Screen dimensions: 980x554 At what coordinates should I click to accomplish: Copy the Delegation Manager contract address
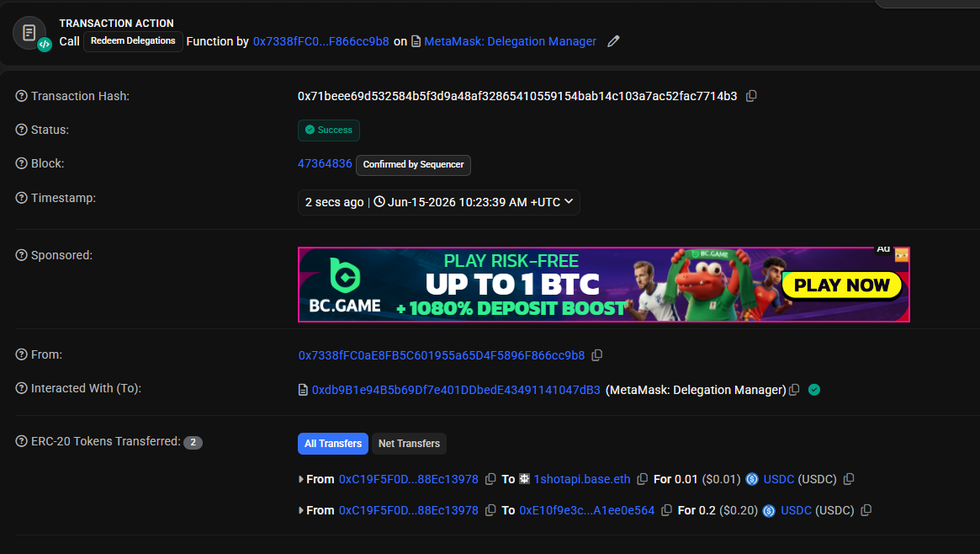click(x=794, y=390)
